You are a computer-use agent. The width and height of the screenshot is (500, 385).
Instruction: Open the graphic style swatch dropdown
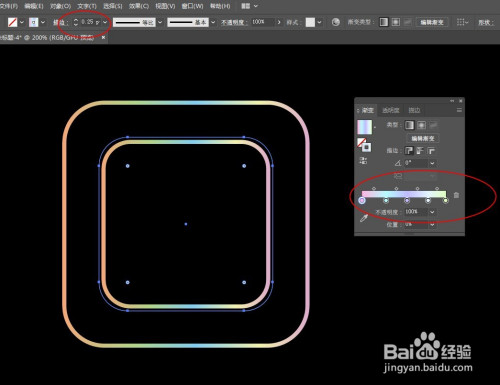[319, 22]
